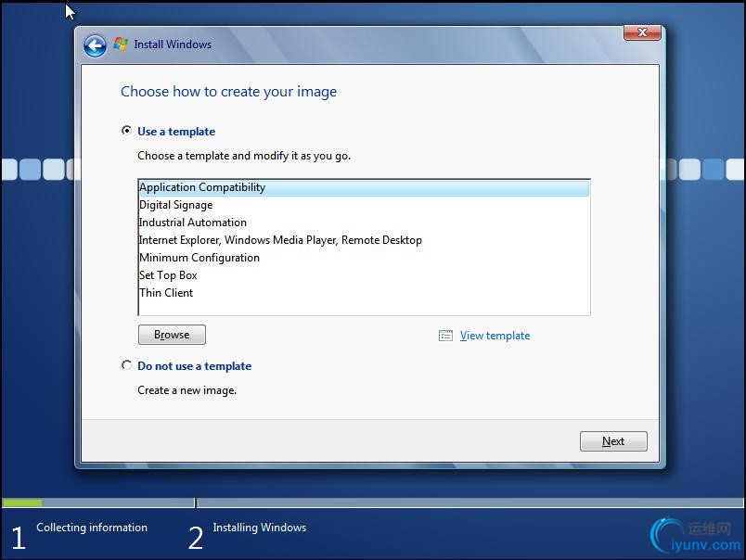The image size is (746, 560).
Task: Select the Set Top Box template
Action: click(364, 275)
